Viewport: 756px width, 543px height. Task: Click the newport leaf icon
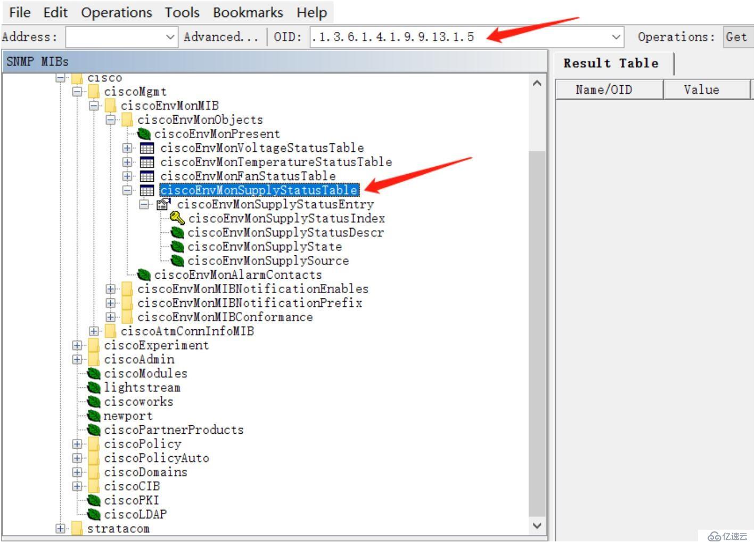(94, 416)
